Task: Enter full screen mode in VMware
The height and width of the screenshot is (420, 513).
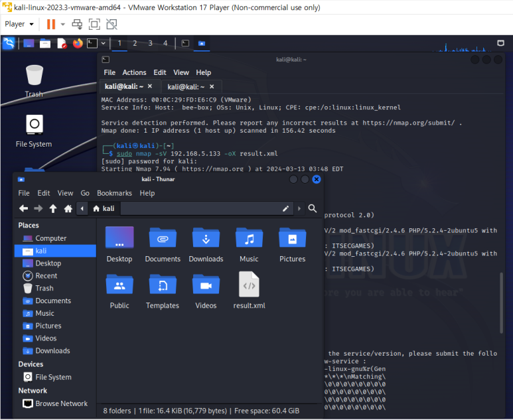Action: click(94, 24)
